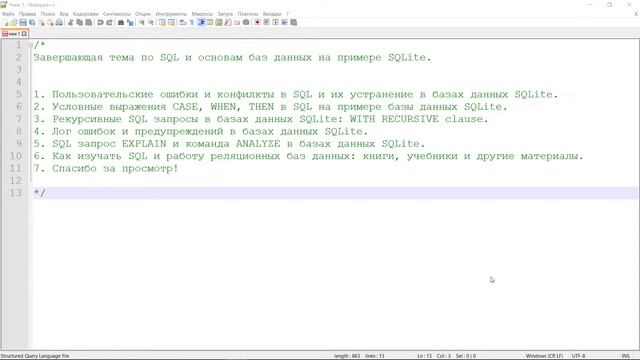Image resolution: width=640 pixels, height=360 pixels.
Task: Open the Файл menu
Action: click(x=8, y=14)
